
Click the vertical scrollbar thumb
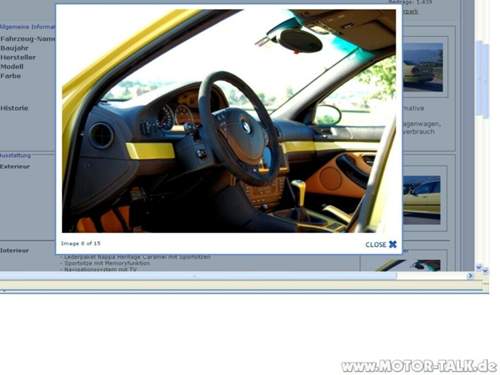[482, 78]
